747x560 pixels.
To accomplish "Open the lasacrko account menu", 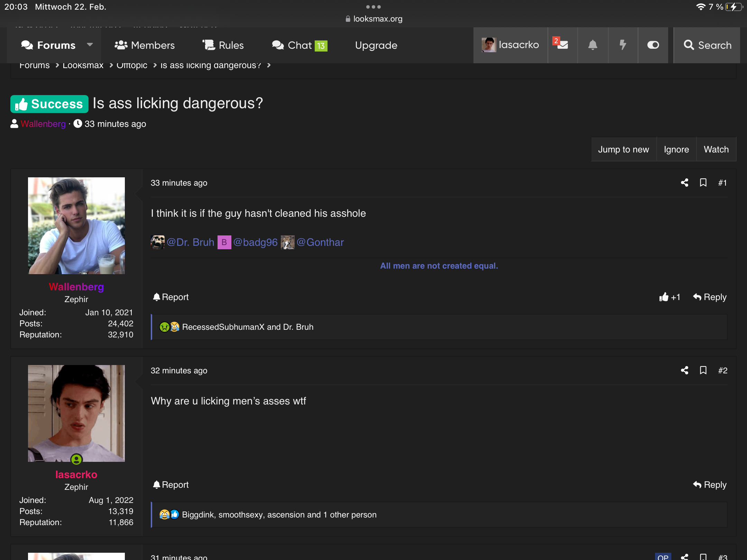I will click(510, 45).
